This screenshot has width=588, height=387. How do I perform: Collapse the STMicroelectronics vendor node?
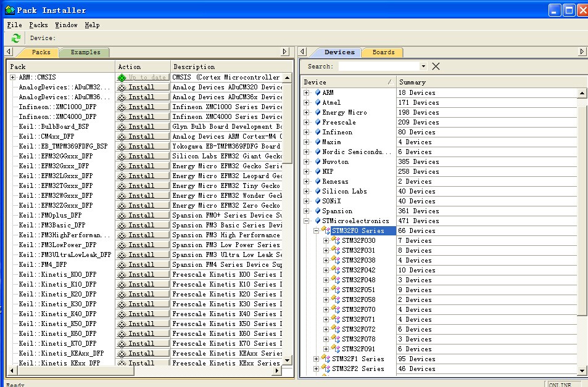click(x=307, y=221)
